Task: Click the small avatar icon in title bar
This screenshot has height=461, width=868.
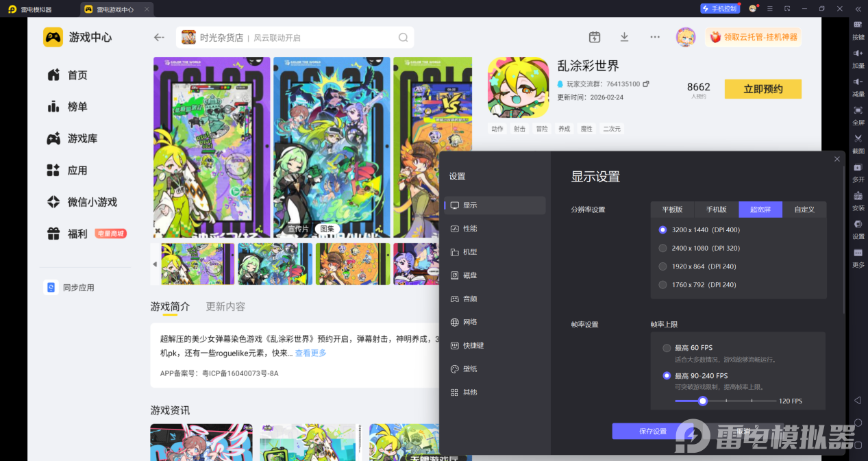Action: [753, 8]
